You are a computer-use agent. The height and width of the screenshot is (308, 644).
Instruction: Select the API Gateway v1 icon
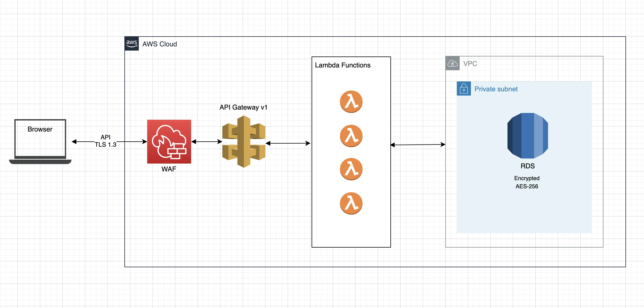(x=244, y=142)
